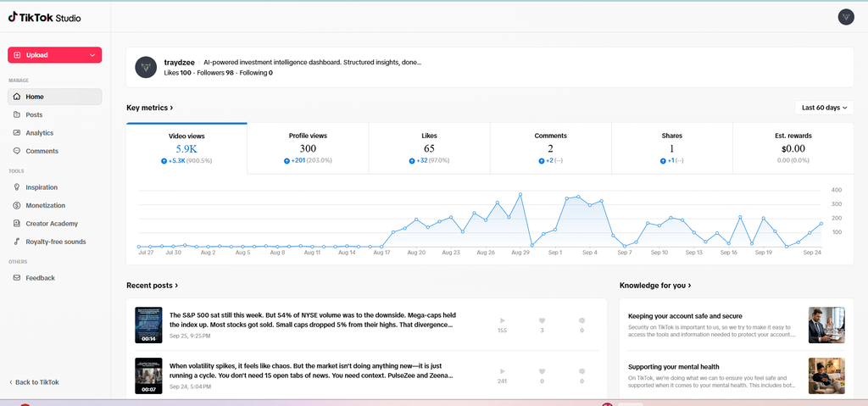Viewport: 868px width, 406px height.
Task: Open Creator Academy in the sidebar
Action: point(55,224)
